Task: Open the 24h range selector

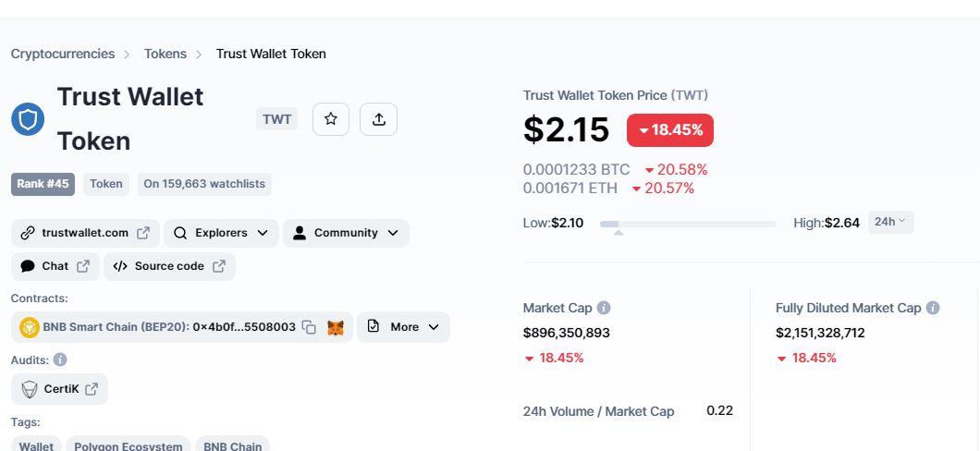Action: pyautogui.click(x=890, y=222)
